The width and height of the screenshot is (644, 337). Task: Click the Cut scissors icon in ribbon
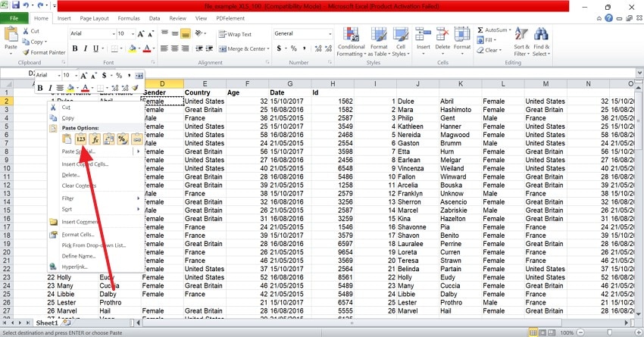point(26,31)
